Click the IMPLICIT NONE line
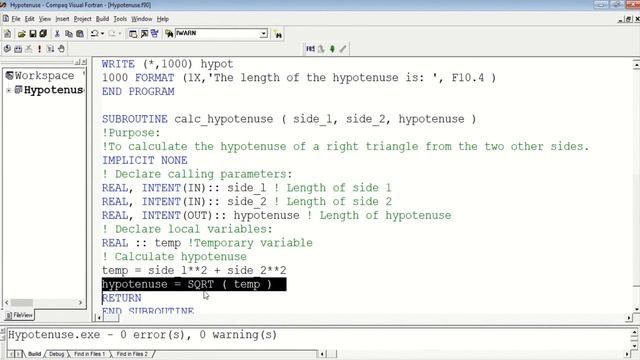The image size is (640, 360). tap(144, 160)
